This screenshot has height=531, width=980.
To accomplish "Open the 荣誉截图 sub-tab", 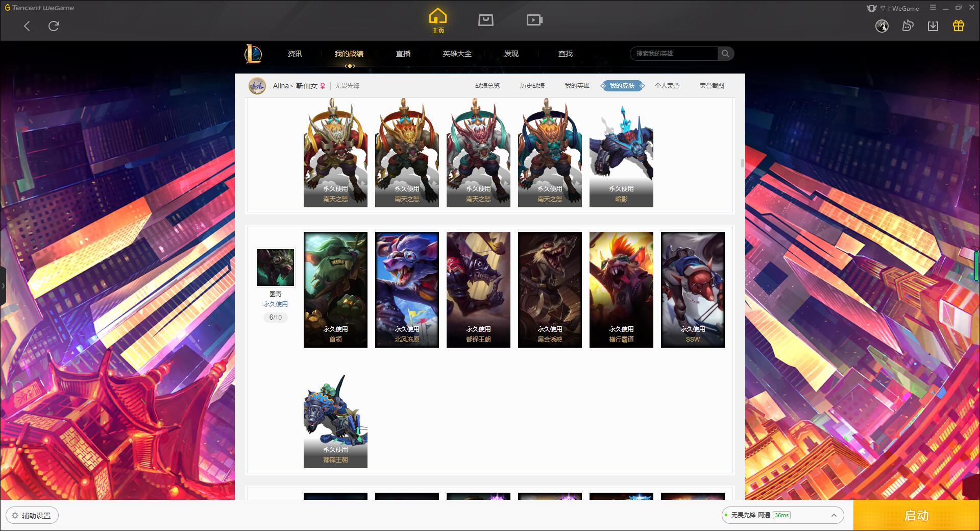I will coord(712,86).
